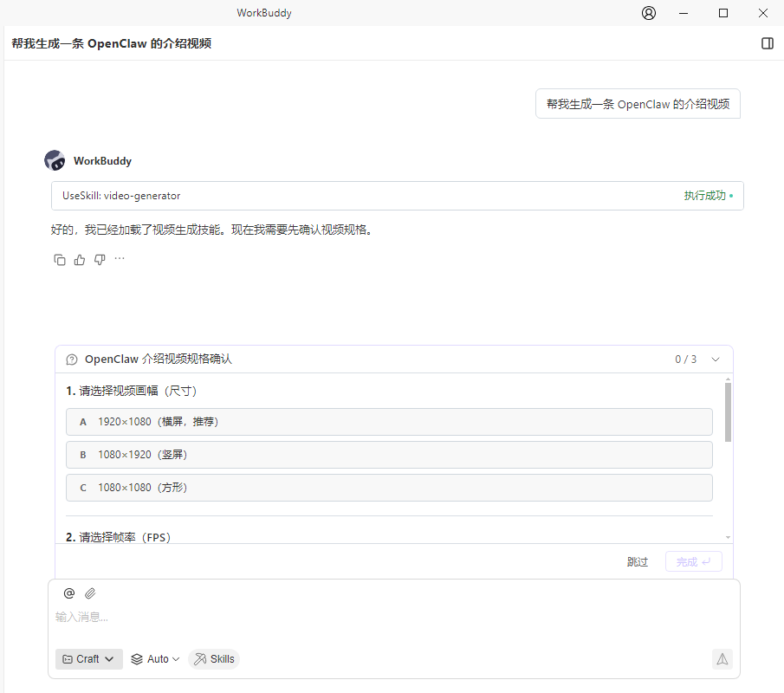Click the 完成 button
The height and width of the screenshot is (693, 784).
693,561
